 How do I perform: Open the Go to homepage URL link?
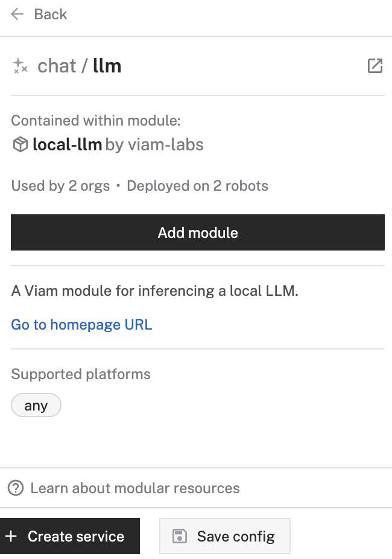pyautogui.click(x=81, y=324)
